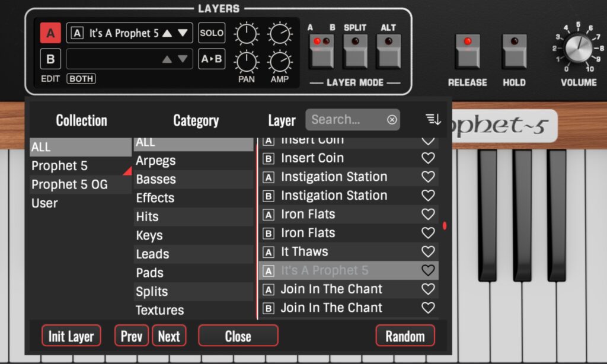607x364 pixels.
Task: Go to Next preset
Action: pos(169,336)
